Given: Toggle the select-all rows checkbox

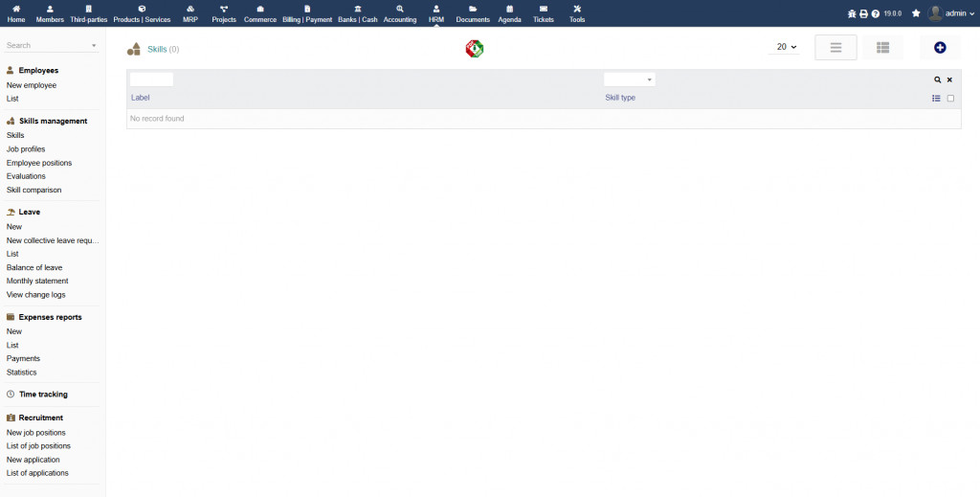Looking at the screenshot, I should pos(950,98).
